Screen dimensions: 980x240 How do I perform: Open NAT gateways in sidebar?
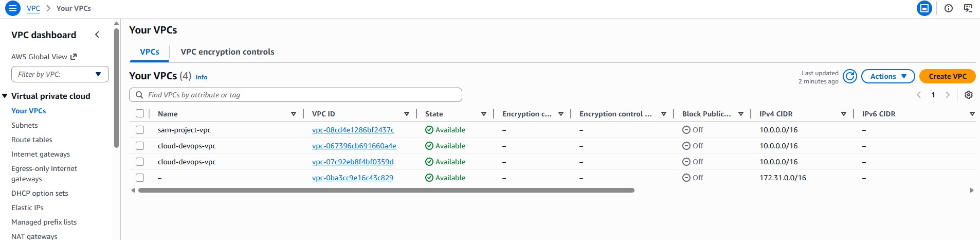click(34, 236)
